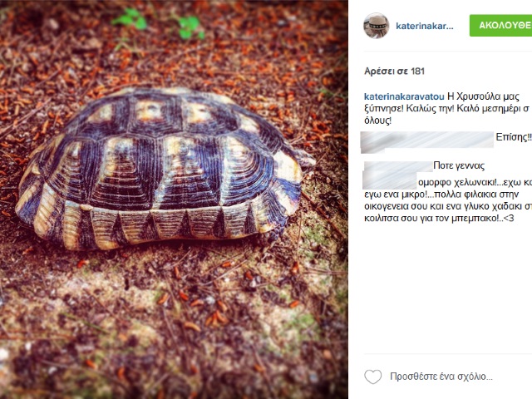Select the Επίσης!! comment text
This screenshot has width=532, height=399.
pyautogui.click(x=514, y=137)
